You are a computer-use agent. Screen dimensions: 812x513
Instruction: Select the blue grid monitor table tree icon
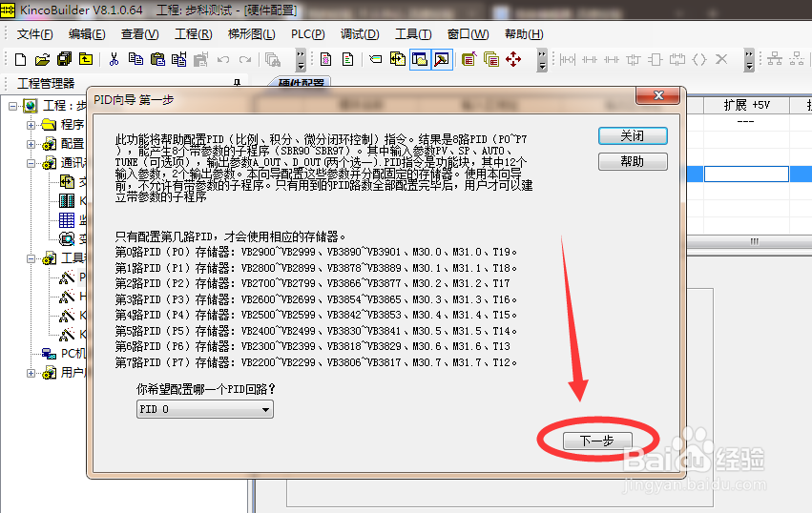tap(67, 220)
